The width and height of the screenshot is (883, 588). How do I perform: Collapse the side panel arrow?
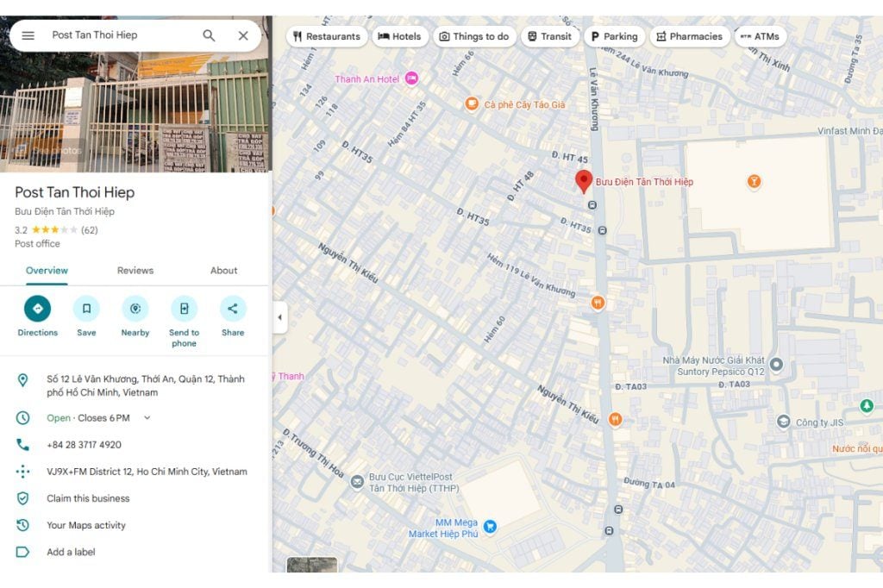point(279,317)
